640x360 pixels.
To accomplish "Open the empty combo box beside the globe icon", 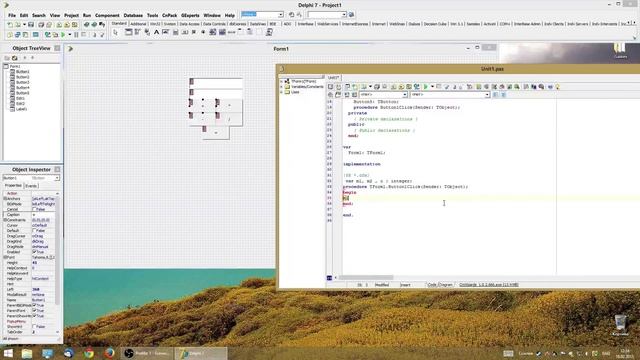I will tap(344, 15).
